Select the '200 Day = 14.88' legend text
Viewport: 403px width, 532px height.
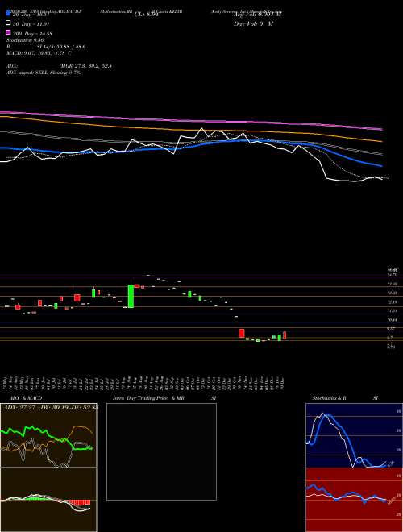point(33,34)
